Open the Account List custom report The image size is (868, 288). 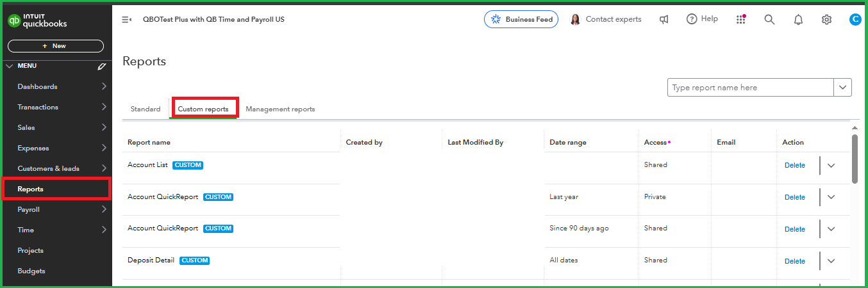pyautogui.click(x=147, y=164)
